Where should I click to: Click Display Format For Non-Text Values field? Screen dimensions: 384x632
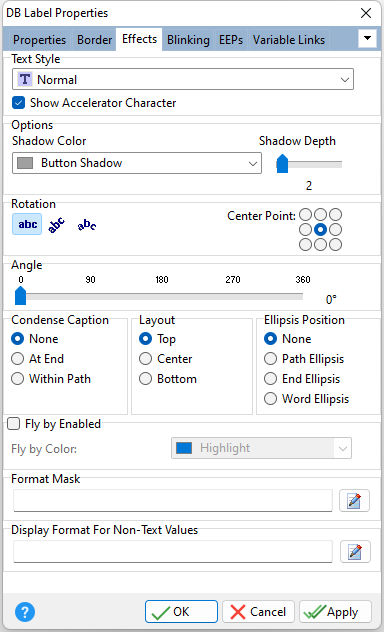pyautogui.click(x=173, y=551)
